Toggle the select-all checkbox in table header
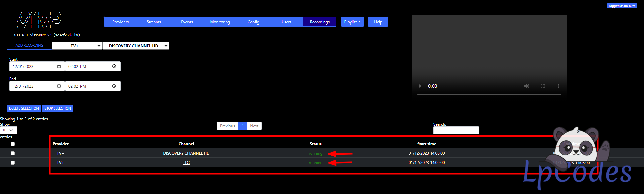 tap(13, 144)
